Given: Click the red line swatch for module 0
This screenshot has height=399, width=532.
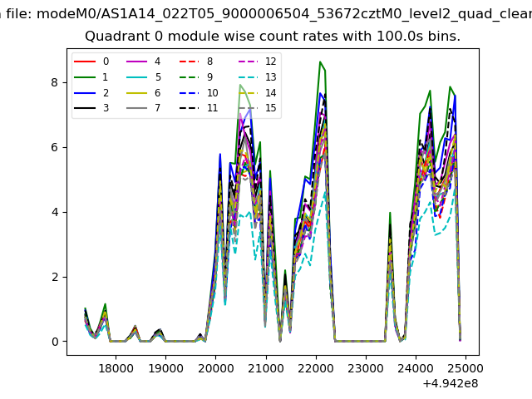Looking at the screenshot, I should click(85, 62).
